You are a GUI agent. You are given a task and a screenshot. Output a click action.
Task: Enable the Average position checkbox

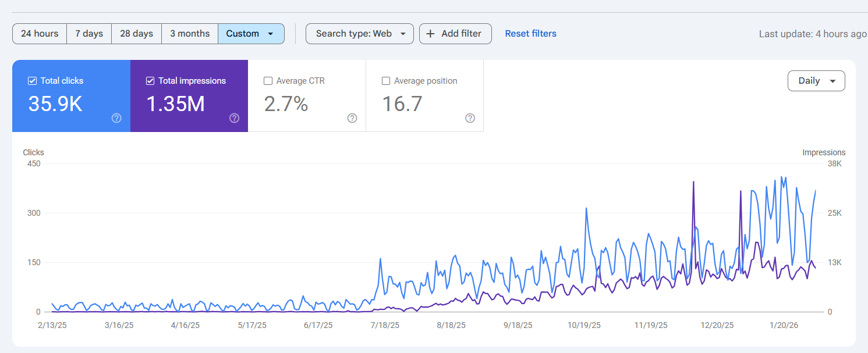click(x=386, y=81)
